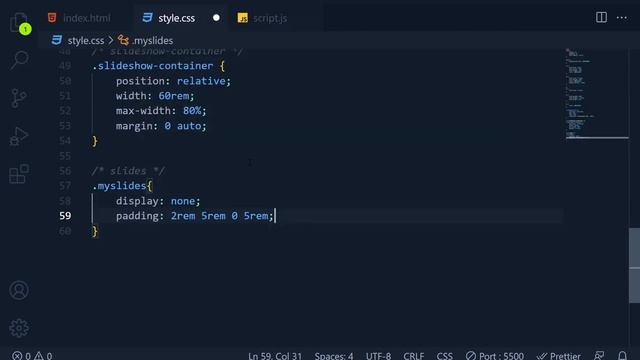This screenshot has width=640, height=360.
Task: Click the Prettier status item
Action: click(558, 356)
